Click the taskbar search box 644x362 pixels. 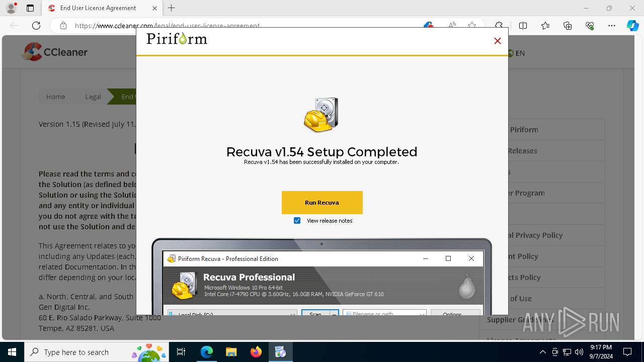[97, 352]
